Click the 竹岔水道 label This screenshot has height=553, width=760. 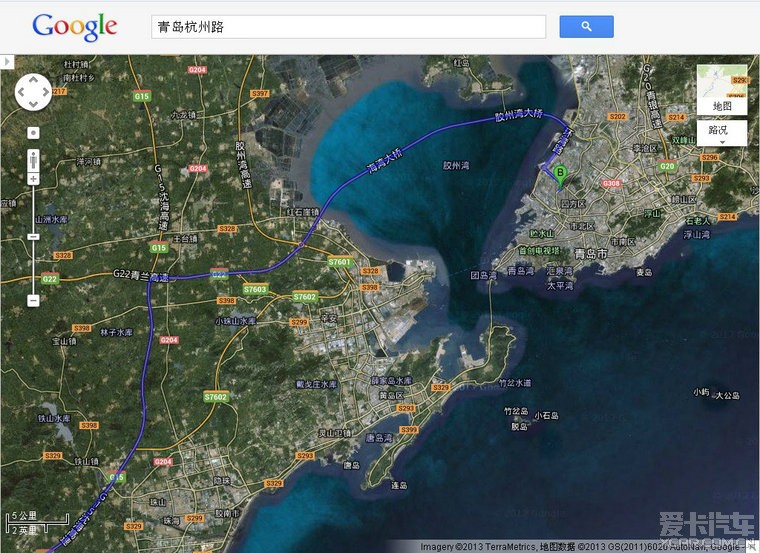pos(515,383)
